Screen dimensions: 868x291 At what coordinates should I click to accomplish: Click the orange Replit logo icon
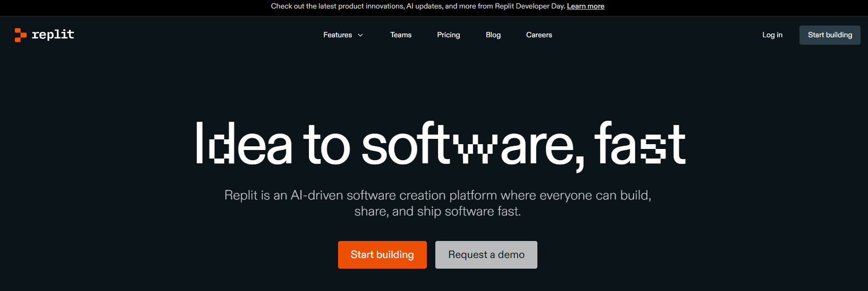(20, 35)
